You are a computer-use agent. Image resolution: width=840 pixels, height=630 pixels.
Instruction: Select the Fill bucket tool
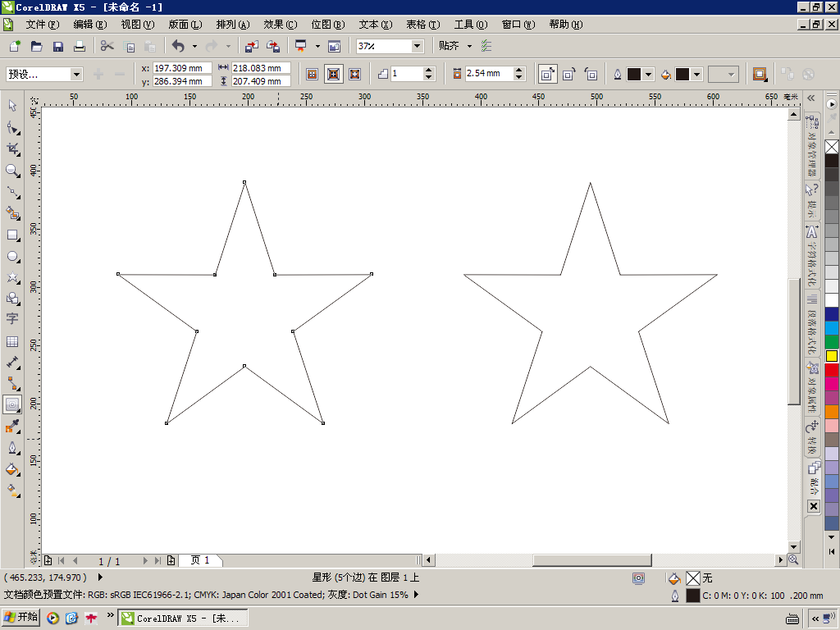coord(12,469)
